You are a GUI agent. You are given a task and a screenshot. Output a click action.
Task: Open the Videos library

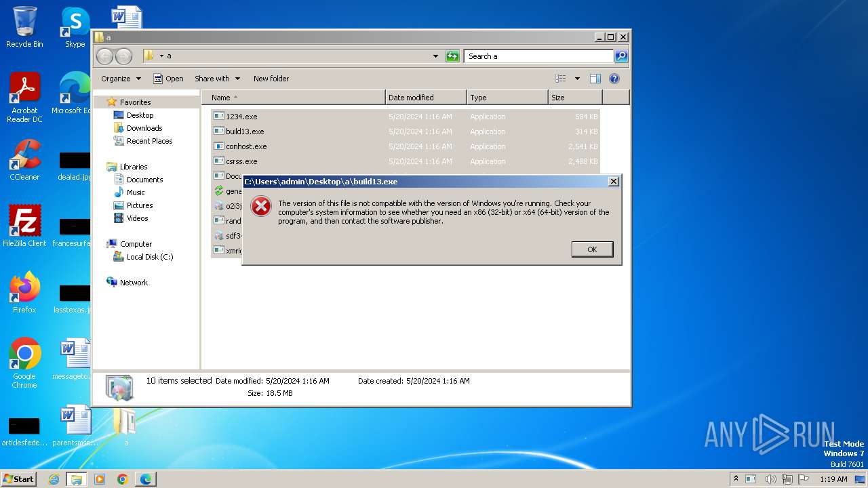coord(137,218)
